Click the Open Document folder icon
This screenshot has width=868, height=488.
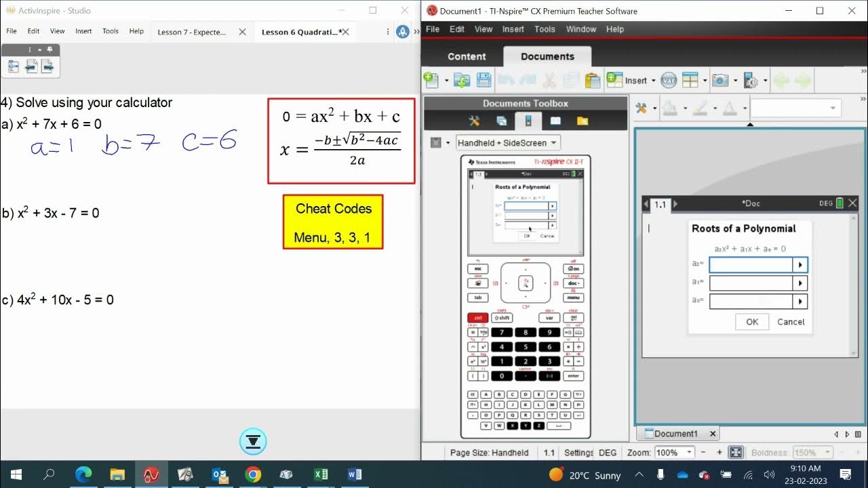click(462, 80)
